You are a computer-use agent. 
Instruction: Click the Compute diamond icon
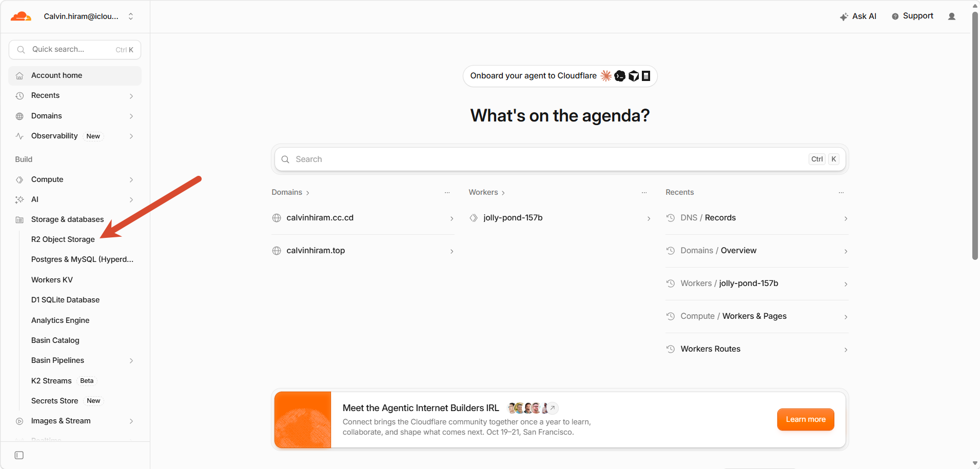pos(19,180)
